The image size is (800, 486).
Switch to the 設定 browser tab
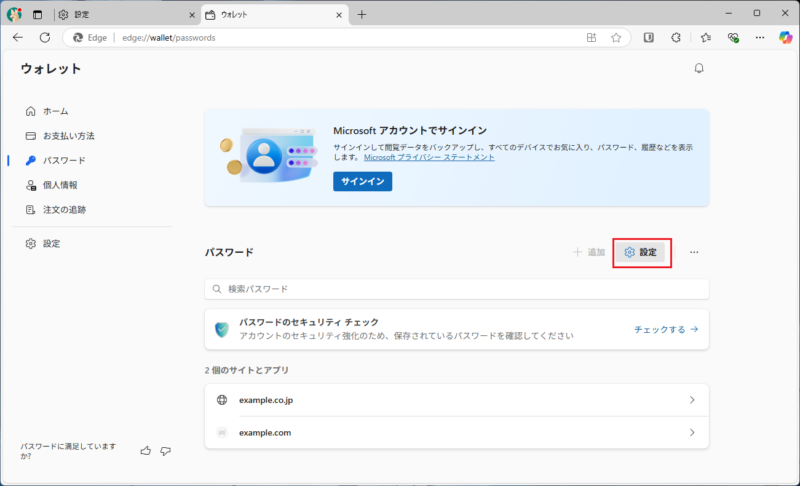126,15
